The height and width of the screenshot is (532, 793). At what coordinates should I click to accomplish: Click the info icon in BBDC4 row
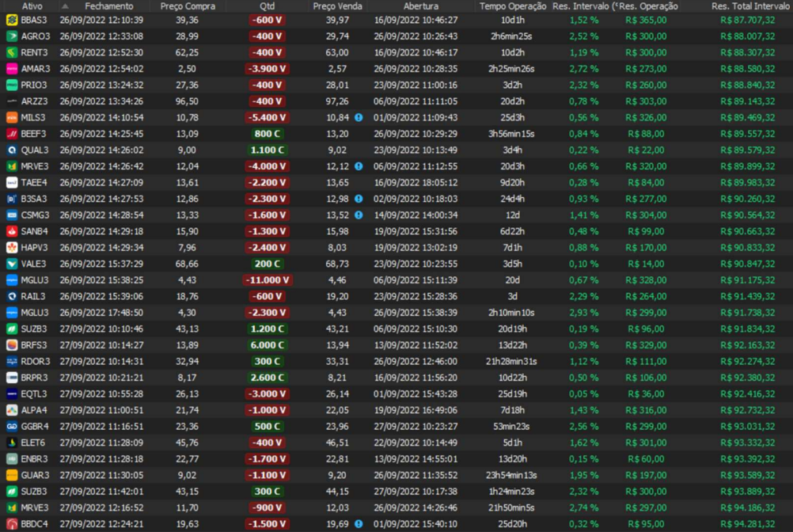359,523
